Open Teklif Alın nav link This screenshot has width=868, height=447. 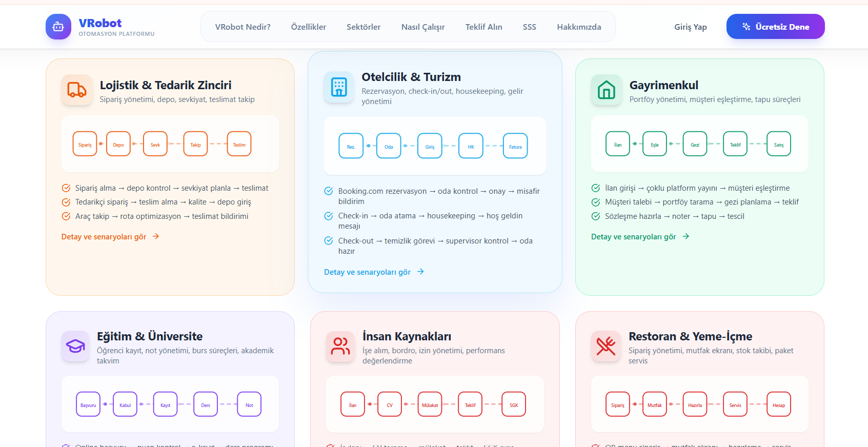click(x=484, y=27)
